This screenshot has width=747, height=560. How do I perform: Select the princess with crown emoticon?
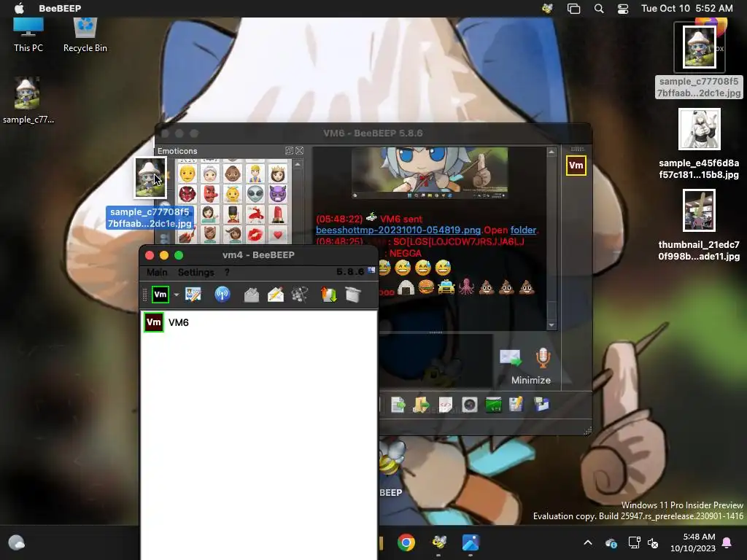tap(278, 174)
